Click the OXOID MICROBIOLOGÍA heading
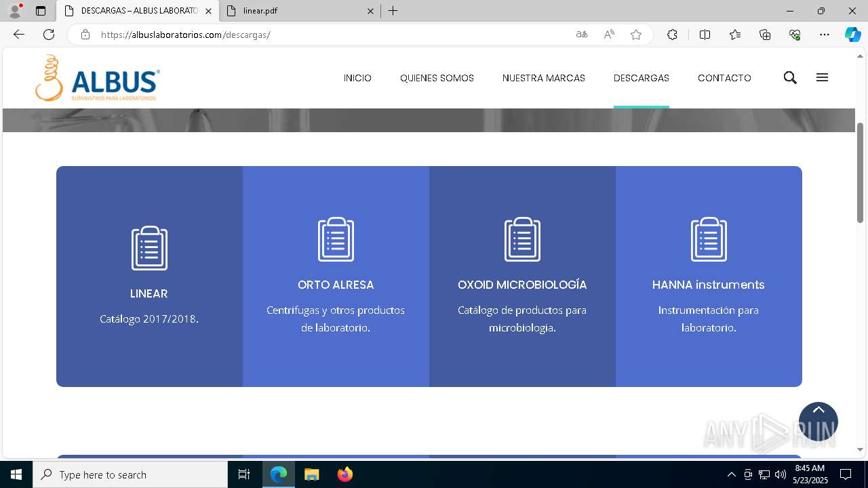The height and width of the screenshot is (488, 868). tap(522, 285)
